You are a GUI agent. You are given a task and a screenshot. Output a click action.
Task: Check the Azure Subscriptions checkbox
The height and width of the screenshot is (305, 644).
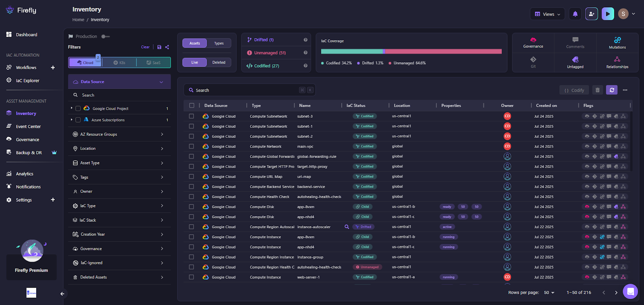[78, 120]
